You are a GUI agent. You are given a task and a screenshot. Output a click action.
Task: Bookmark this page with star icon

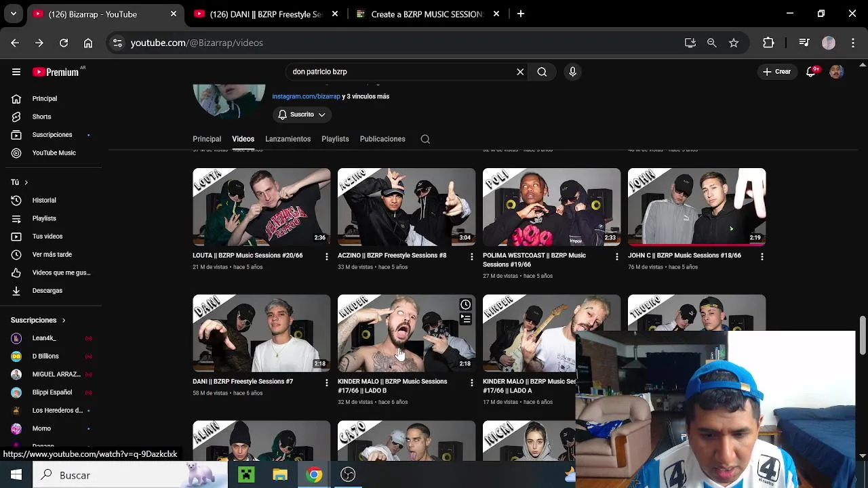tap(734, 43)
